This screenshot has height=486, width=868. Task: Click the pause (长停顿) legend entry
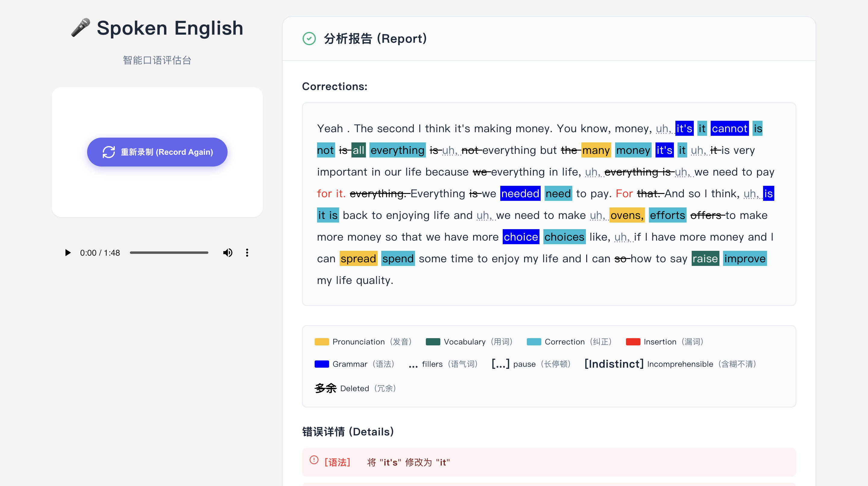(x=531, y=364)
